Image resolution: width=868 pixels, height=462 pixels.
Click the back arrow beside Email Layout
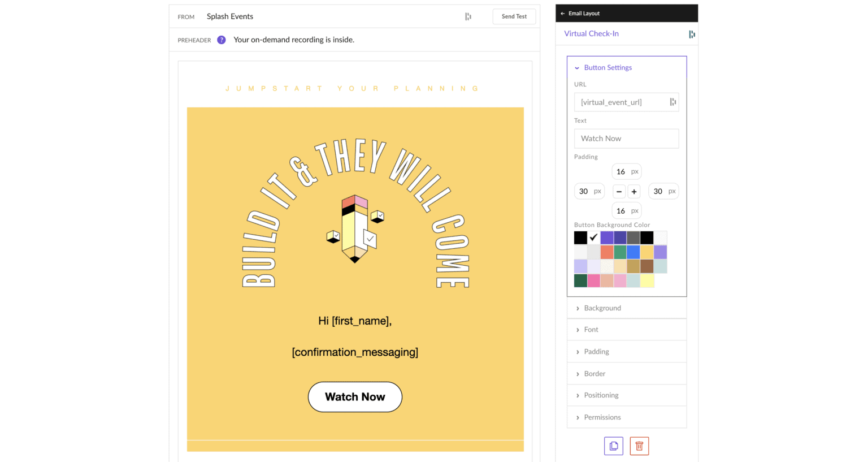click(x=562, y=14)
